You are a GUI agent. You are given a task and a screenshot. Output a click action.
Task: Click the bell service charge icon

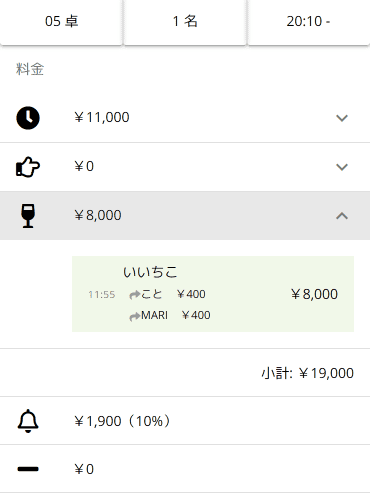pos(28,421)
